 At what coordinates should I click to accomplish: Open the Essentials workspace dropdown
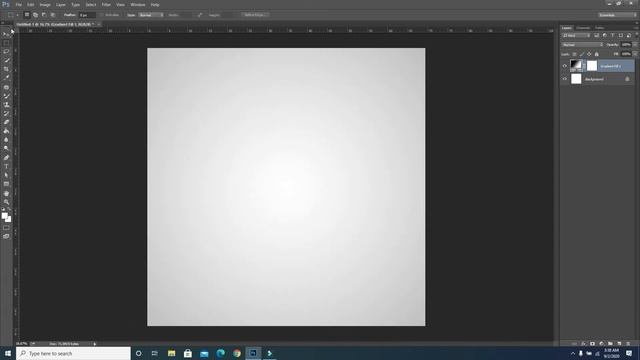[x=617, y=15]
